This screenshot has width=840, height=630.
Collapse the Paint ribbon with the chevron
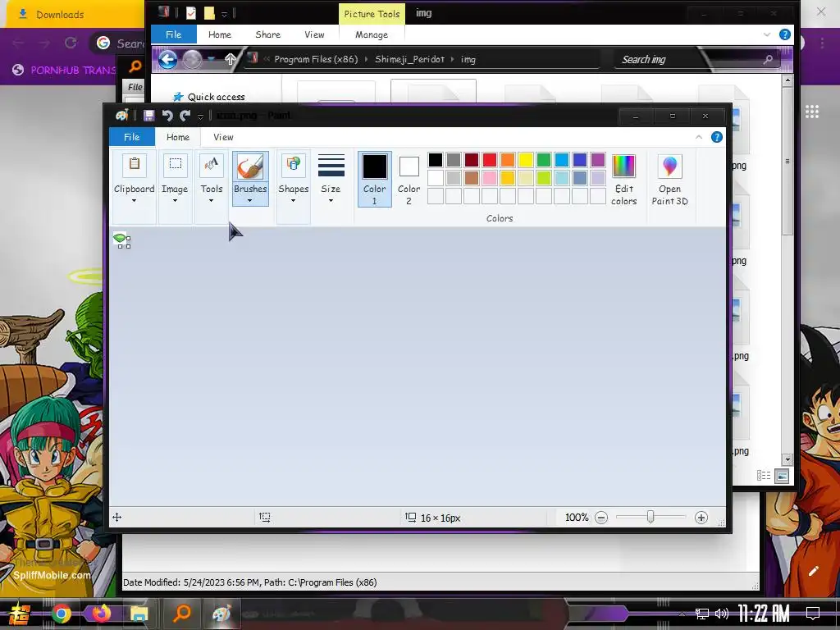coord(699,137)
